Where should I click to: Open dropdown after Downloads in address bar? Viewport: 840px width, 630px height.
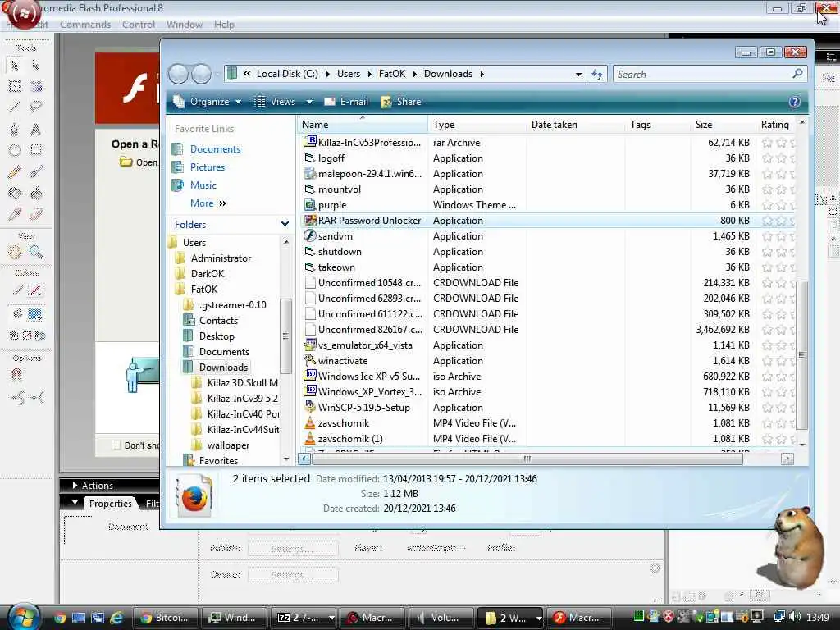pyautogui.click(x=482, y=74)
